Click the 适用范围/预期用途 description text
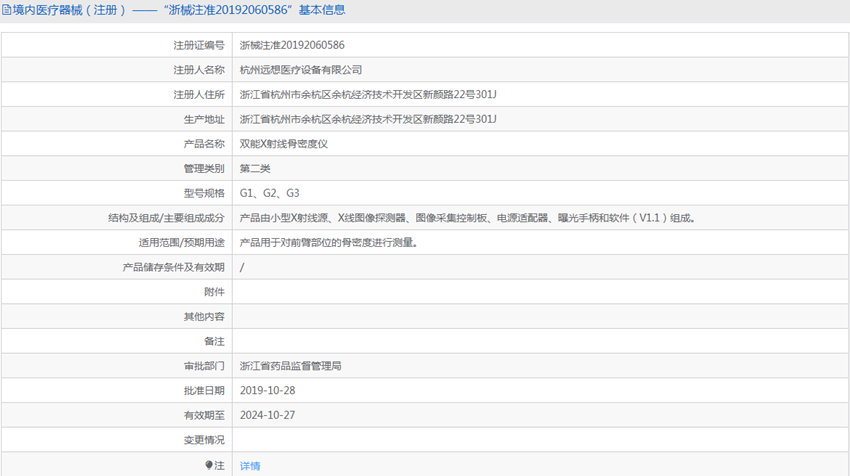 pos(329,242)
